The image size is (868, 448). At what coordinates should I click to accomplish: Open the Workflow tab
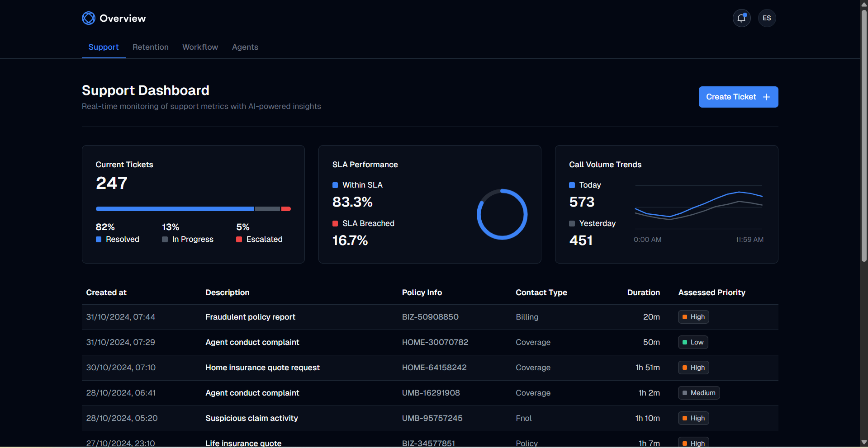pyautogui.click(x=200, y=47)
